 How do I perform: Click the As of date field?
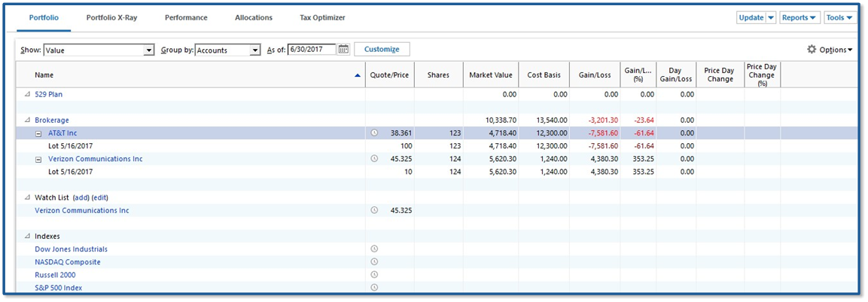tap(312, 50)
